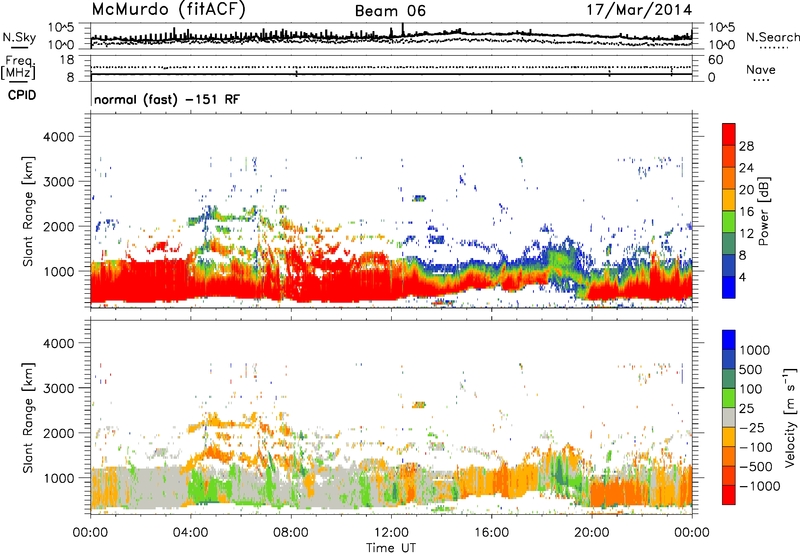Click the 100 velocity colorbar label

(x=751, y=389)
